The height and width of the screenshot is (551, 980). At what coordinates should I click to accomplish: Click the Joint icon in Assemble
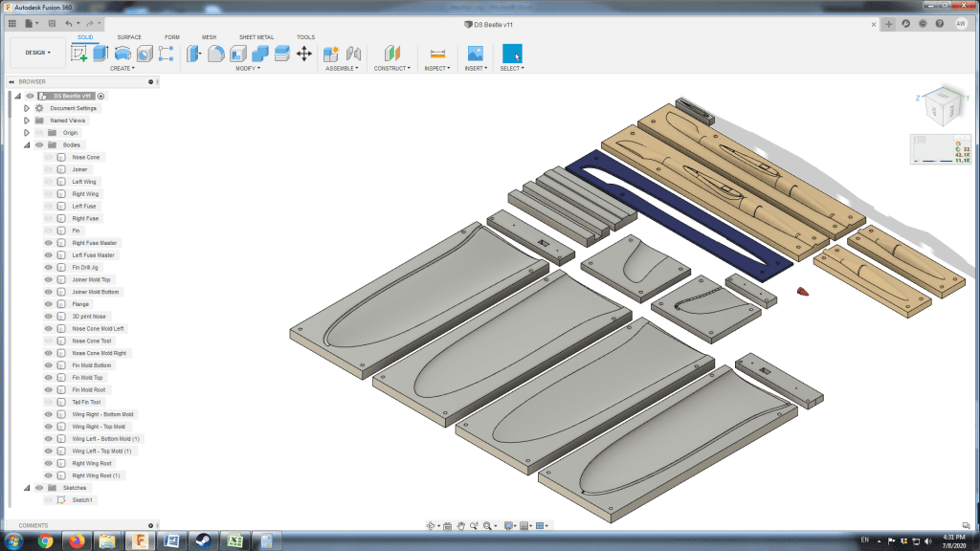pyautogui.click(x=353, y=54)
